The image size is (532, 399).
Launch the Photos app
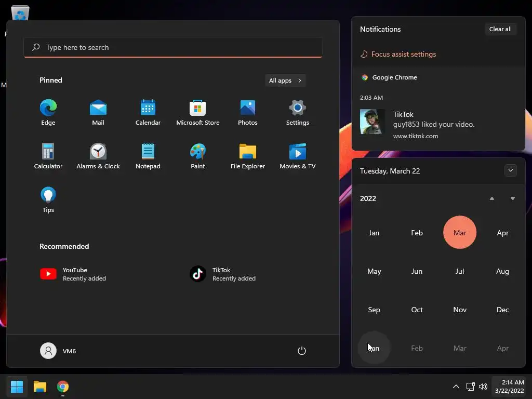click(248, 113)
